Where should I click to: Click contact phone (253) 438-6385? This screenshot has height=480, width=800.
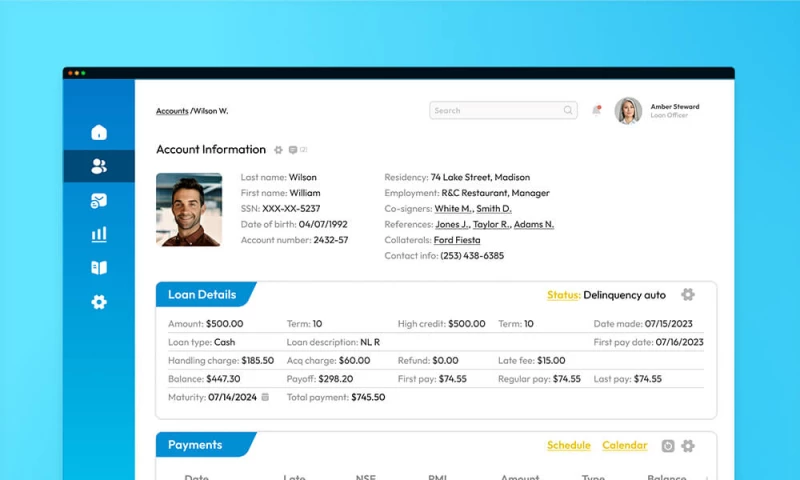(x=472, y=256)
